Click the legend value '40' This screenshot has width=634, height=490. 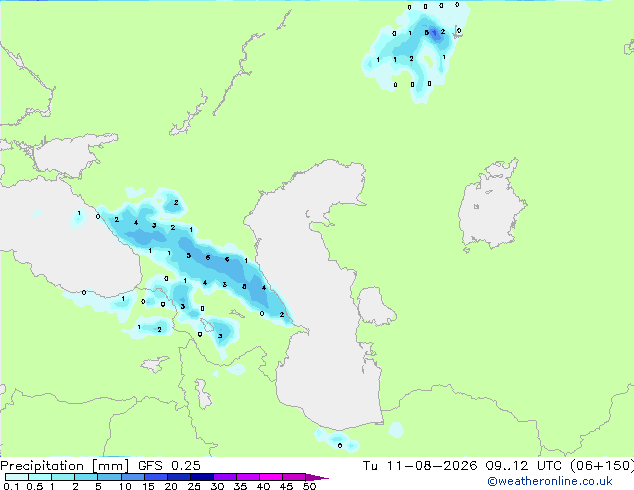[263, 486]
